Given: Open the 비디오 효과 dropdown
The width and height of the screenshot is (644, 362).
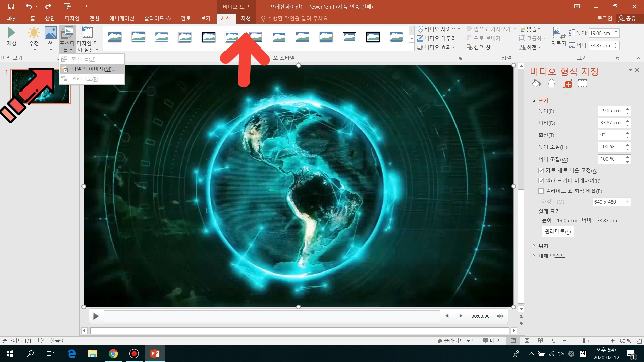Looking at the screenshot, I should click(x=436, y=47).
